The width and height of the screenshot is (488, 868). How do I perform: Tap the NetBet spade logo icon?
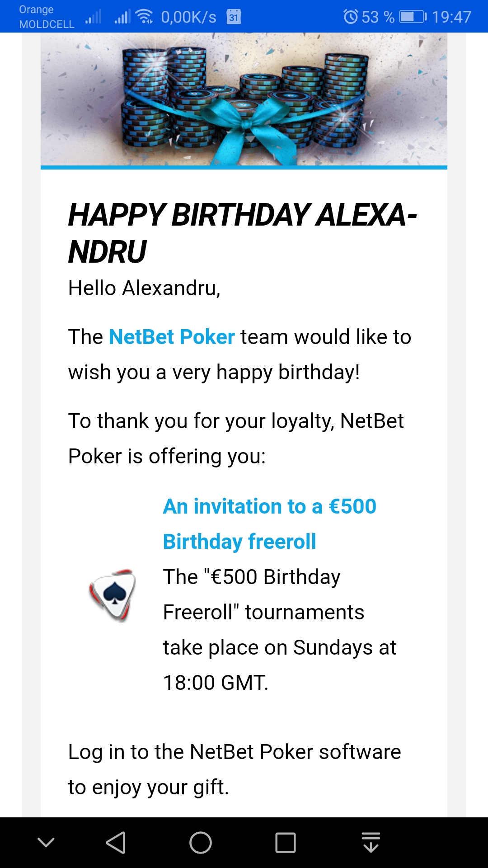point(113,594)
